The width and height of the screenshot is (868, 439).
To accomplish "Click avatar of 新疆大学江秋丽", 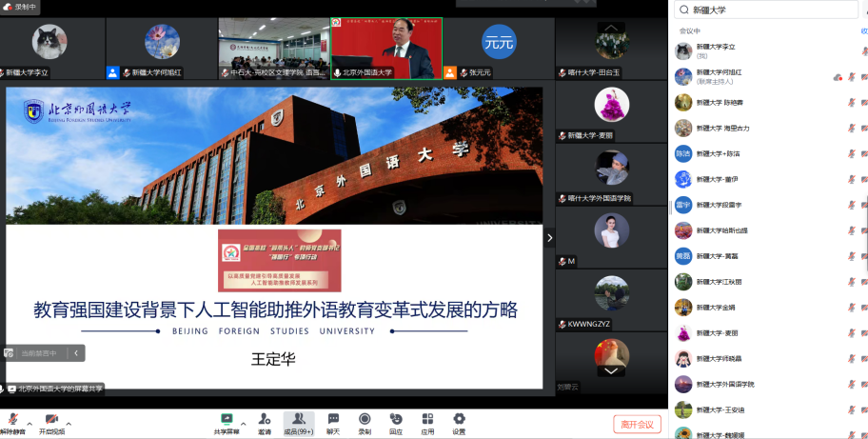I will click(x=683, y=282).
